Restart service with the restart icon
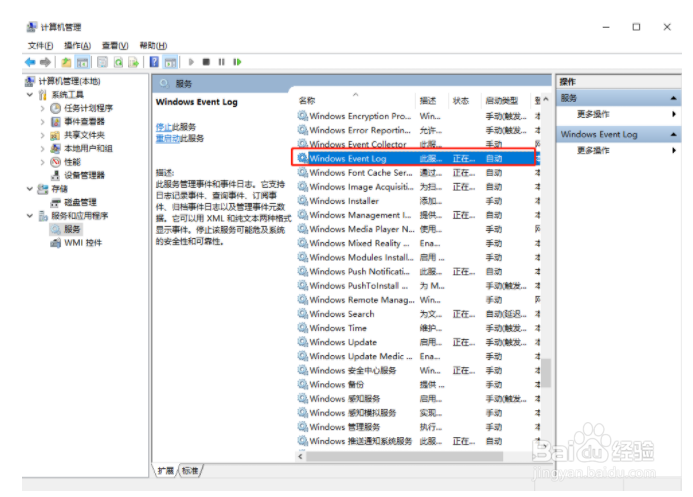The width and height of the screenshot is (693, 497). click(x=237, y=62)
